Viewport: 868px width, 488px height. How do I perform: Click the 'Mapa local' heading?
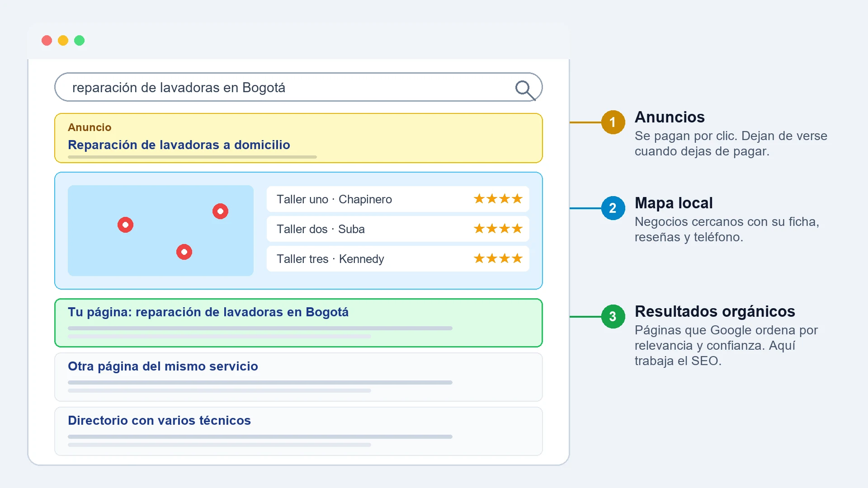click(x=674, y=203)
